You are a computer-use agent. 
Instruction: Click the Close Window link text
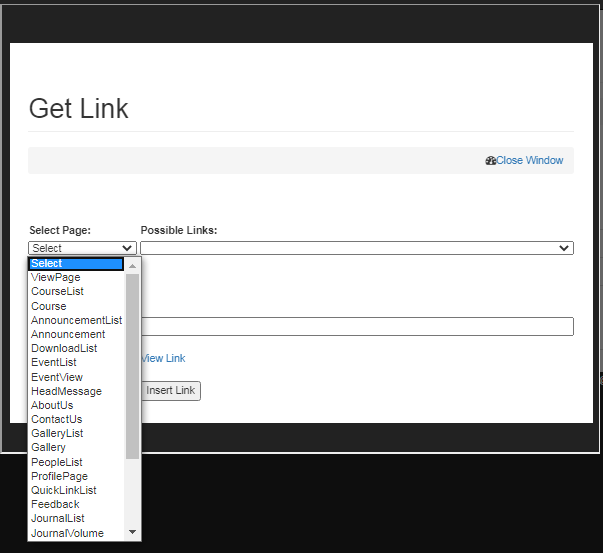(x=529, y=161)
